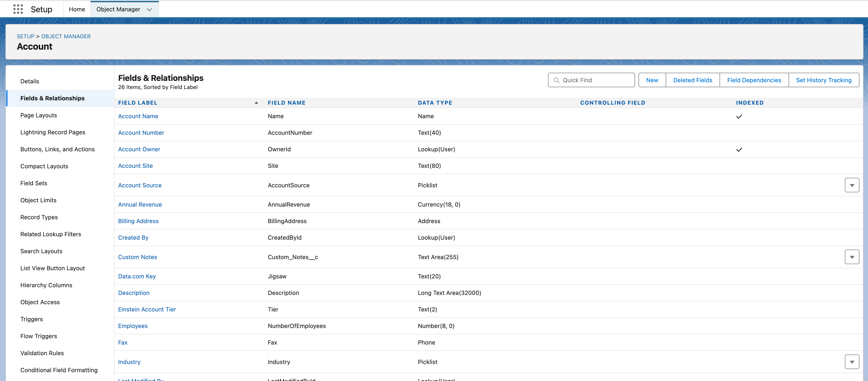The height and width of the screenshot is (381, 868).
Task: Open the Industry row actions menu
Action: tap(852, 362)
